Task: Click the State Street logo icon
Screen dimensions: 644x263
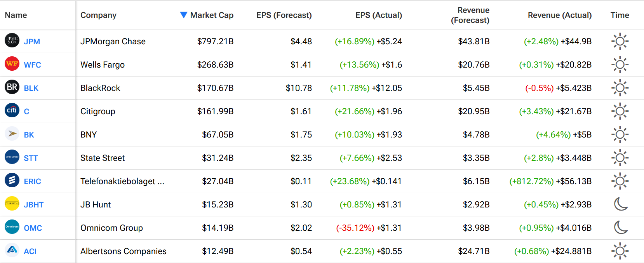Action: point(12,157)
